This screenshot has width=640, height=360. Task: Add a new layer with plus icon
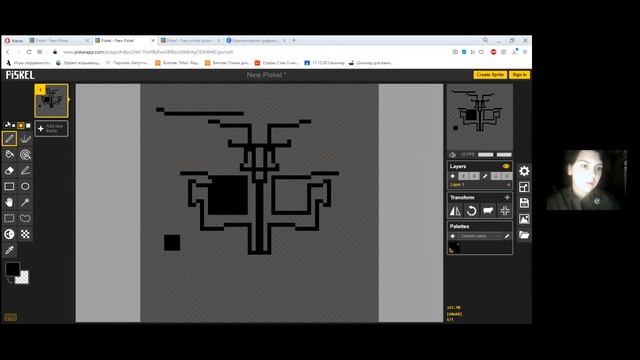point(453,176)
